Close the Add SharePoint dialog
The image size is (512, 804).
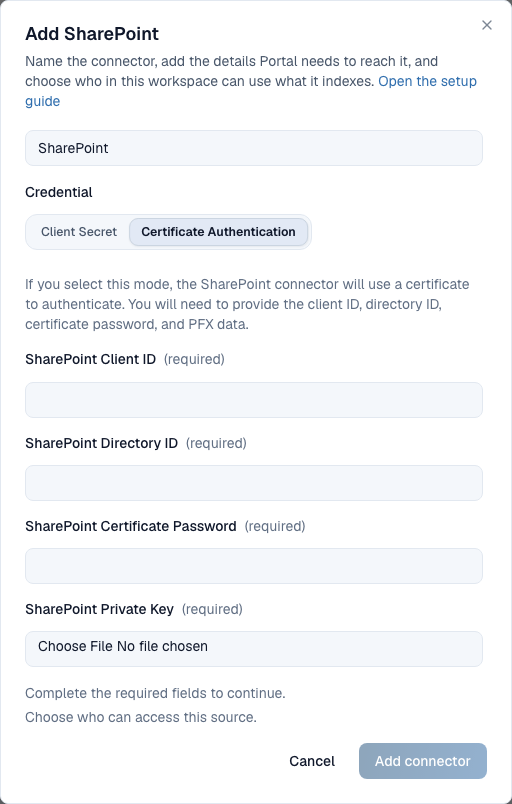click(486, 25)
